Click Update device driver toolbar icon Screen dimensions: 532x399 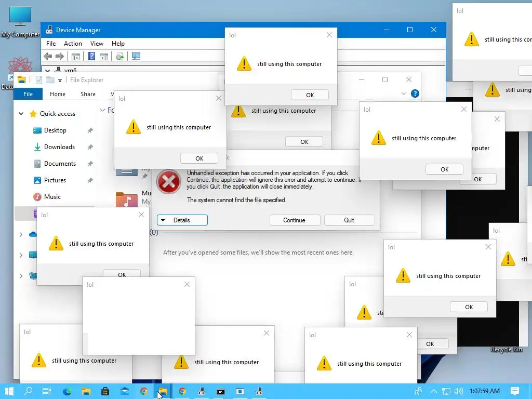click(x=119, y=56)
